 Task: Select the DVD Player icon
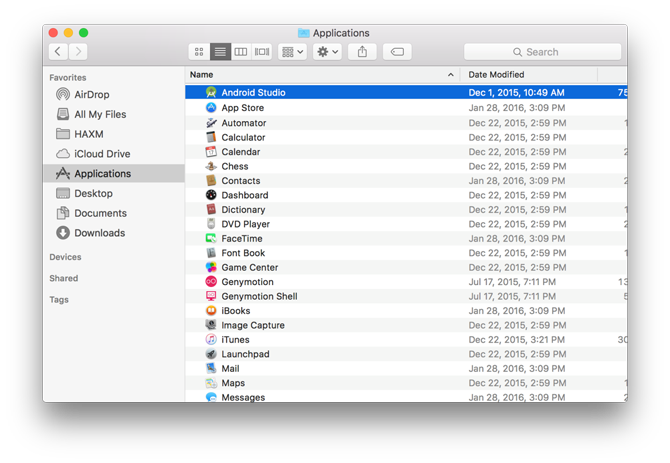click(211, 224)
